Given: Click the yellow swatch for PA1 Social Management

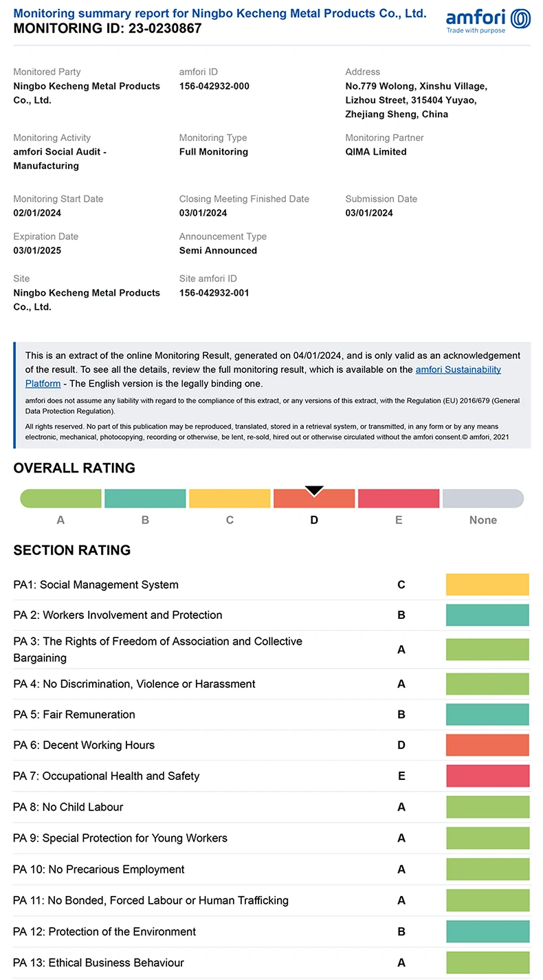Looking at the screenshot, I should coord(487,585).
